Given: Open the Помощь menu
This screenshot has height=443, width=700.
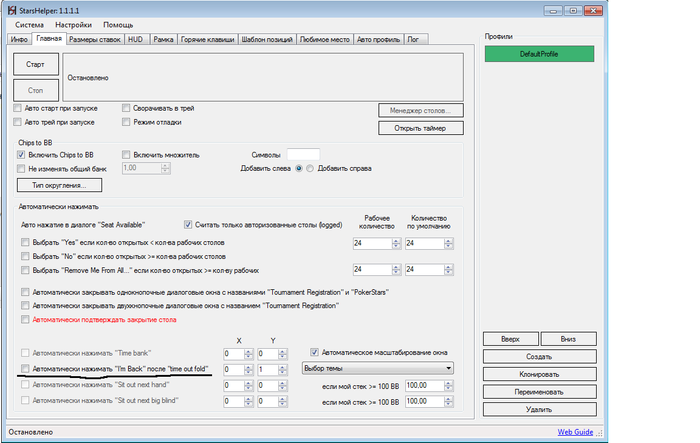Looking at the screenshot, I should coord(118,25).
